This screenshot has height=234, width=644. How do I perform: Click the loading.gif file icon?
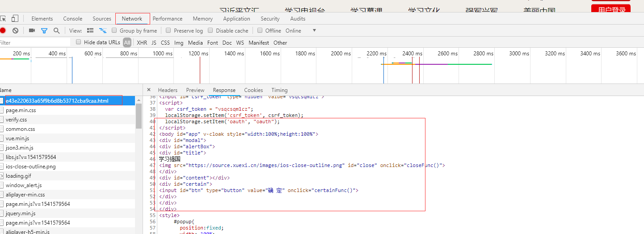1,176
